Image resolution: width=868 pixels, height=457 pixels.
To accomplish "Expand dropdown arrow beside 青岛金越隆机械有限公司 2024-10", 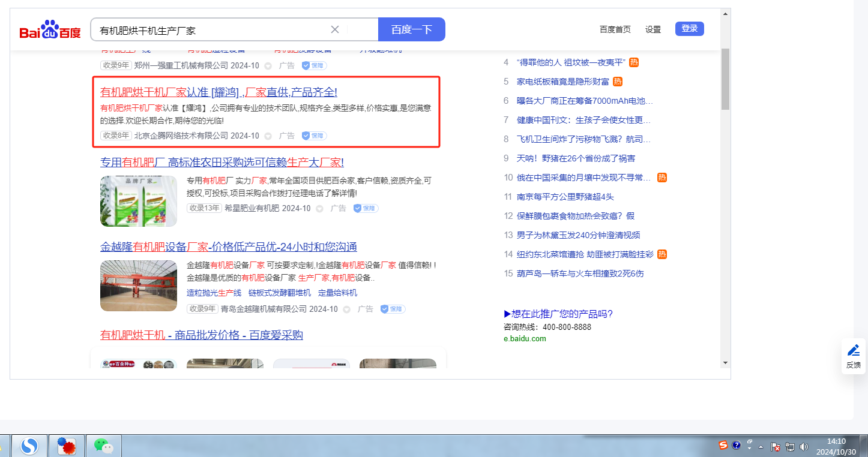I will pyautogui.click(x=346, y=309).
